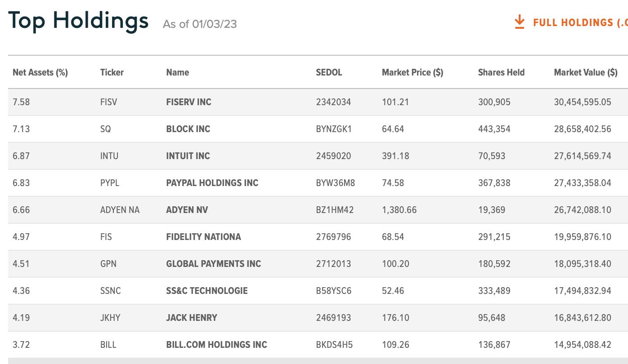Click the JKHY ticker cell
Viewport: 628px width, 364px height.
110,318
